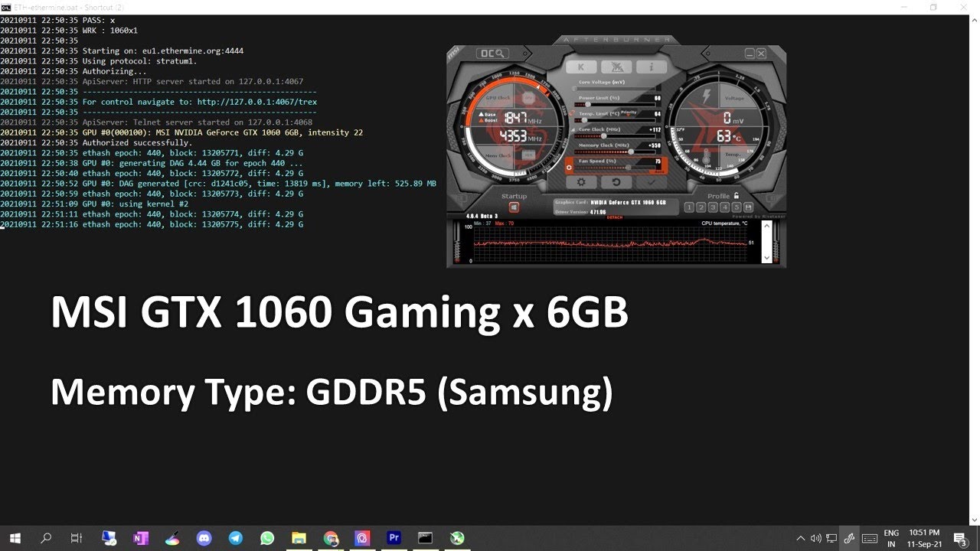980x551 pixels.
Task: Open taskbar Search
Action: (46, 538)
